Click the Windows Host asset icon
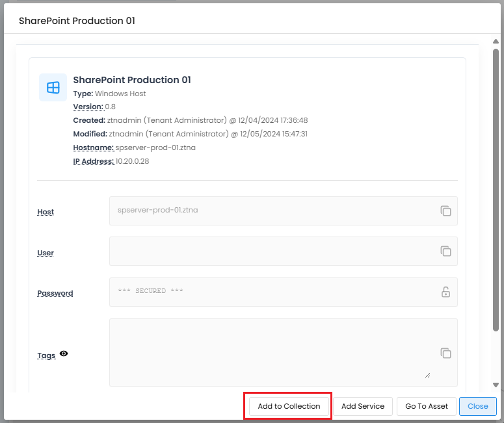504x423 pixels. 53,87
